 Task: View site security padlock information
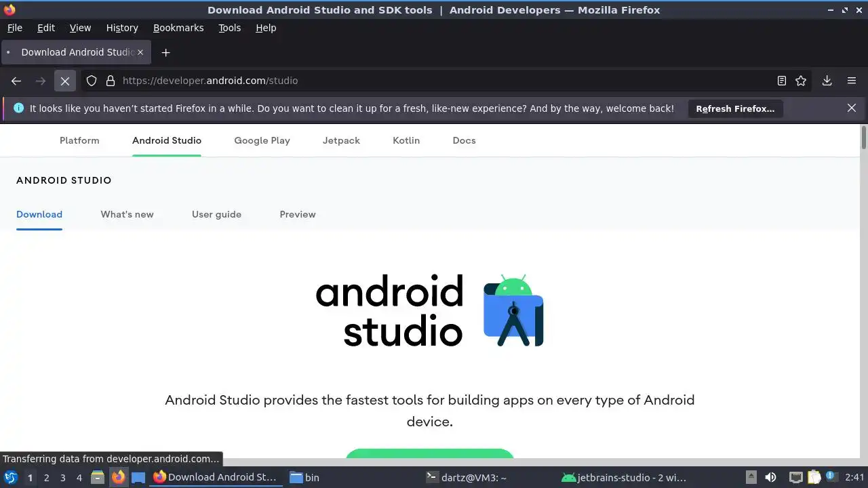(111, 81)
